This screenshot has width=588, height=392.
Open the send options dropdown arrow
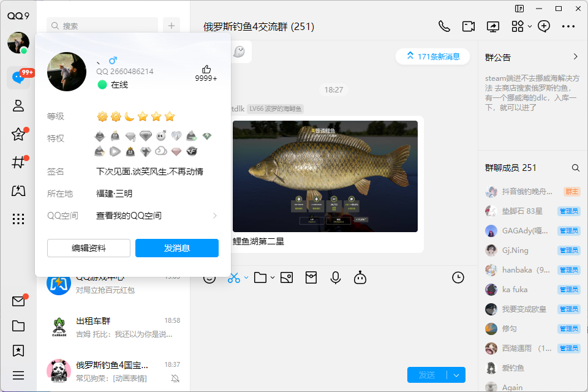click(456, 375)
